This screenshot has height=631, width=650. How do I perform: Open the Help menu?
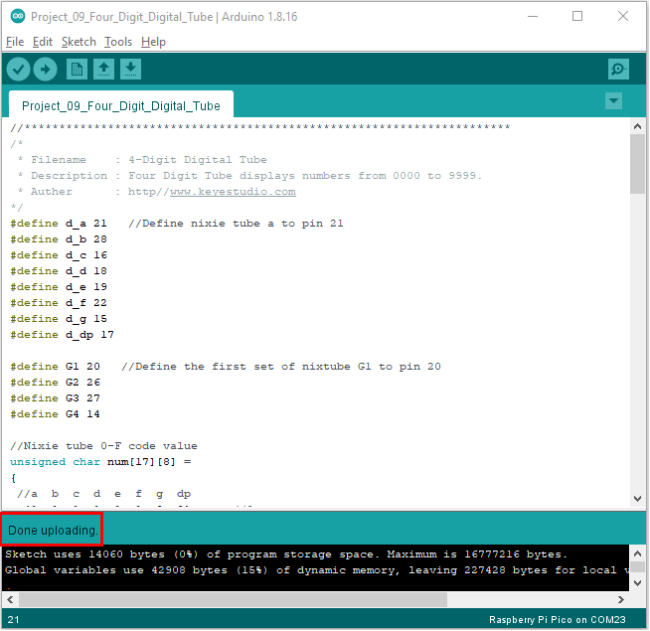coord(153,42)
